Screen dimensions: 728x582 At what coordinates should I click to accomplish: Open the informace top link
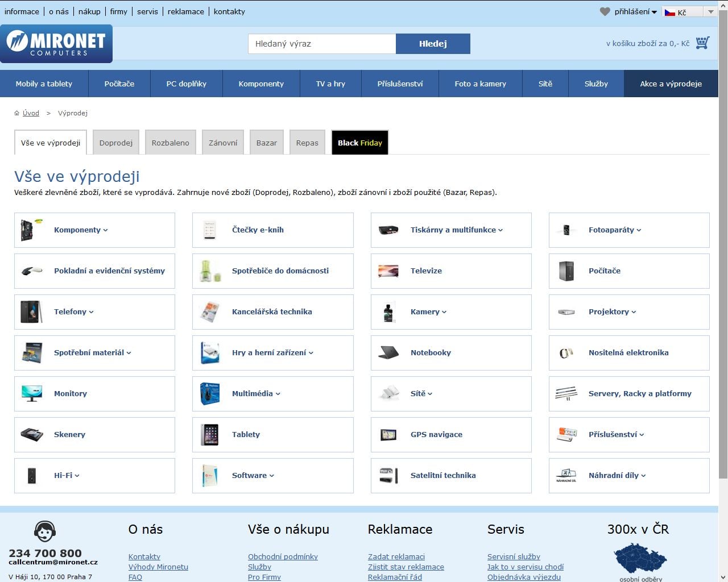(x=22, y=11)
